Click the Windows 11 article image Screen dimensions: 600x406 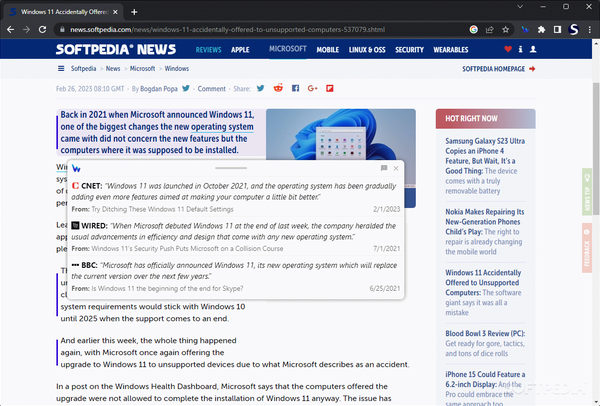click(341, 134)
